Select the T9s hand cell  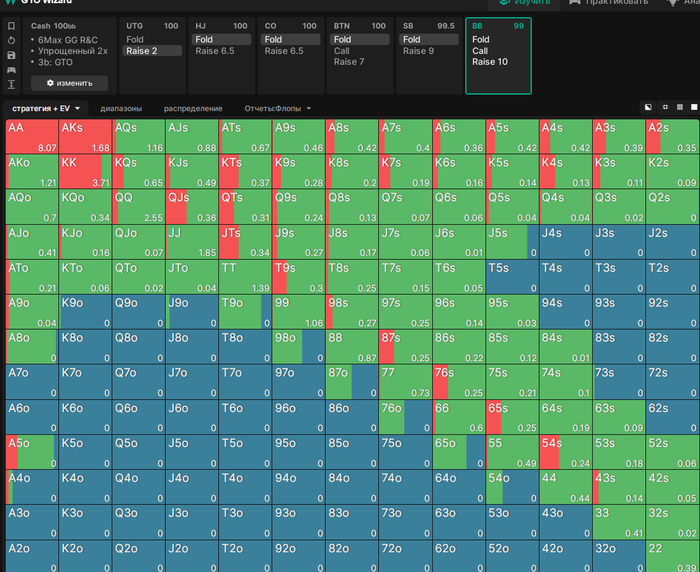[x=298, y=277]
